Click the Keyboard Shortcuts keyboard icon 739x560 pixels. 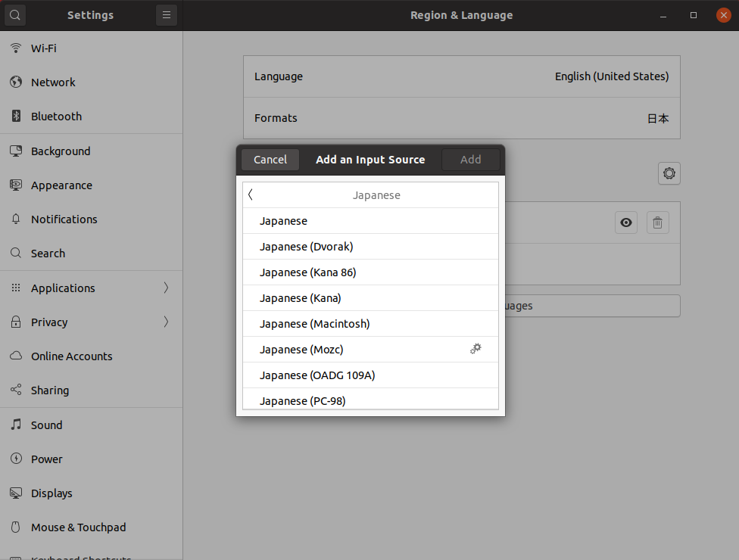pos(16,558)
